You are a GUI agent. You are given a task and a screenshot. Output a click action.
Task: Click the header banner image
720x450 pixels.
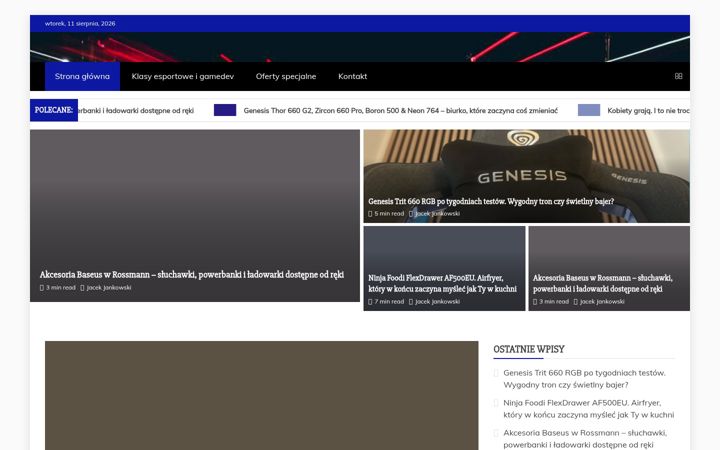coord(360,47)
